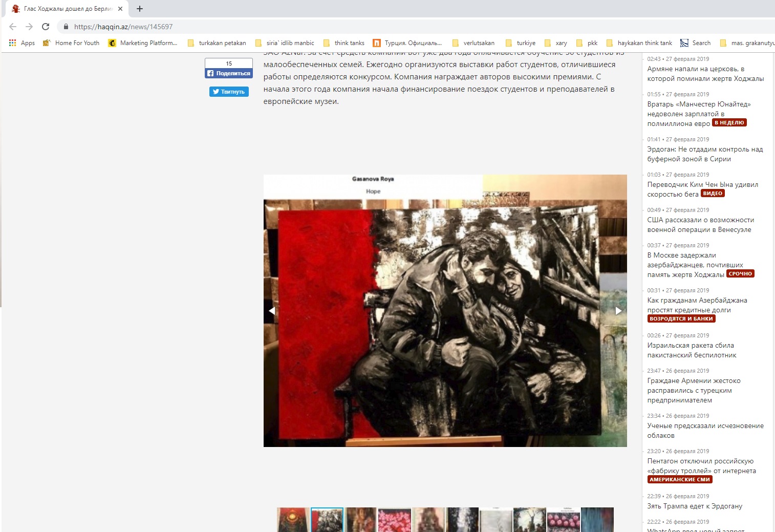This screenshot has width=775, height=532.
Task: Select the first gallery thumbnail with orange circle
Action: tap(293, 520)
